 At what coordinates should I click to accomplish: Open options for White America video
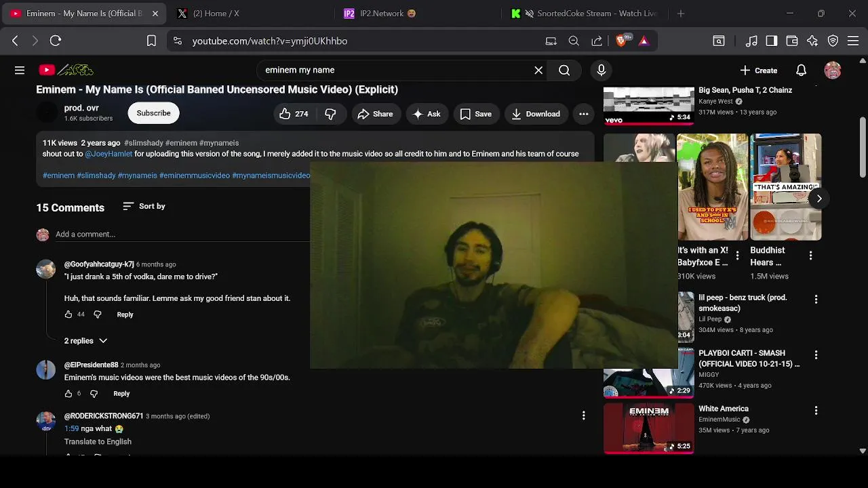tap(816, 410)
